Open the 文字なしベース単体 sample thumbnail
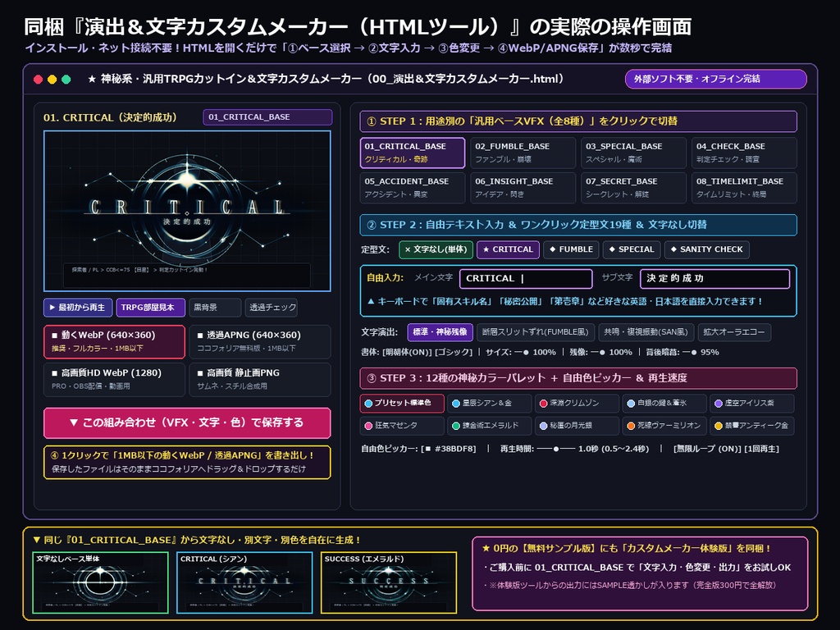Viewport: 840px width, 630px height. point(100,582)
